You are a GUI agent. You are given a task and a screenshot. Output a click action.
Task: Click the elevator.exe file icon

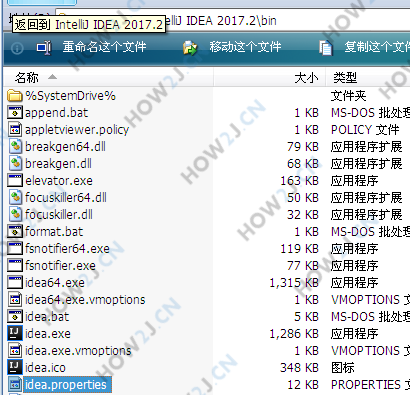(x=15, y=181)
